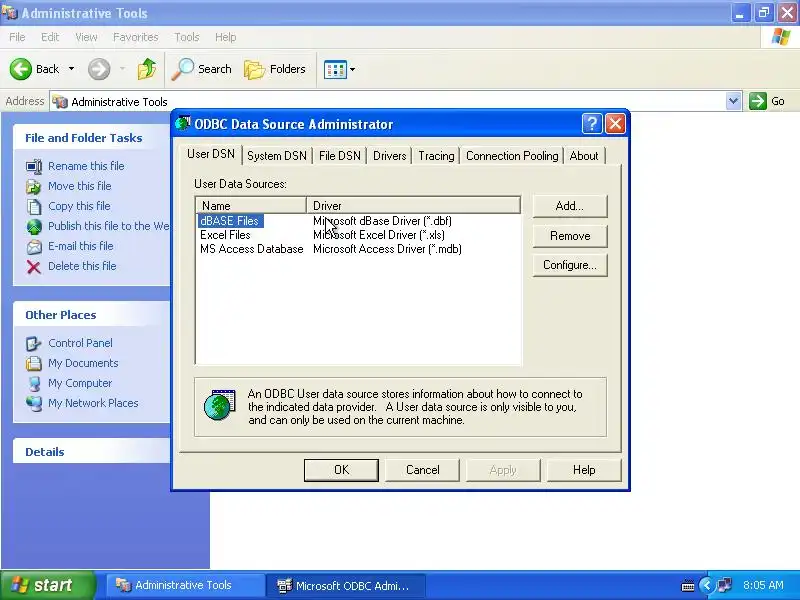Switch to the File DSN tab
800x600 pixels.
(x=340, y=156)
